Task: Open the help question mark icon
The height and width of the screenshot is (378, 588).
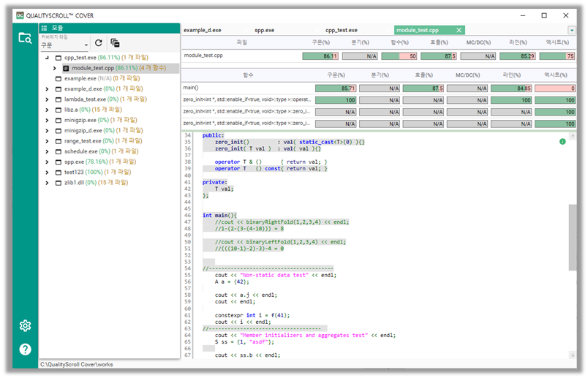Action: click(x=25, y=349)
